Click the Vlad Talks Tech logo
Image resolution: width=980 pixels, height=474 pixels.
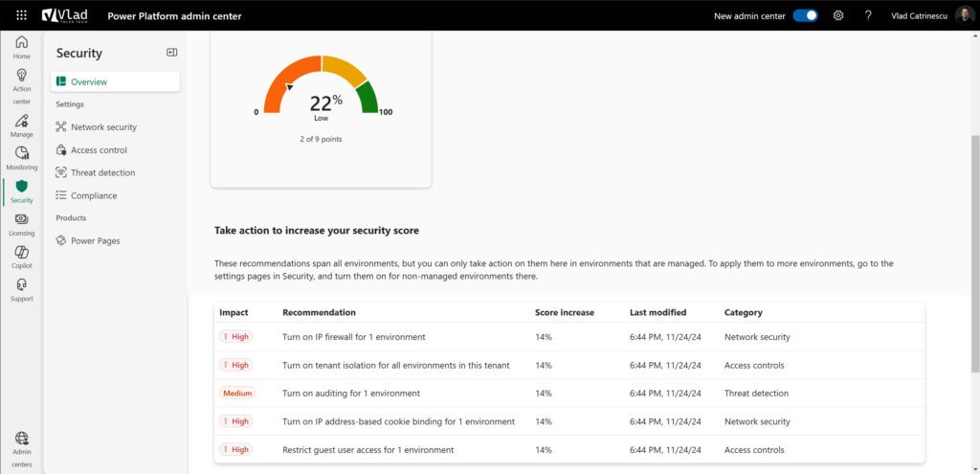[x=65, y=15]
